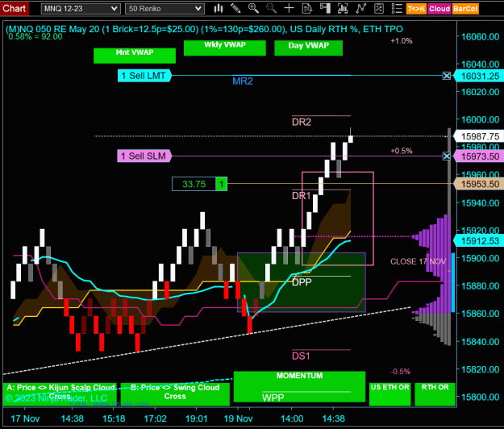The image size is (504, 429).
Task: Click the +0.5% level label
Action: click(402, 151)
